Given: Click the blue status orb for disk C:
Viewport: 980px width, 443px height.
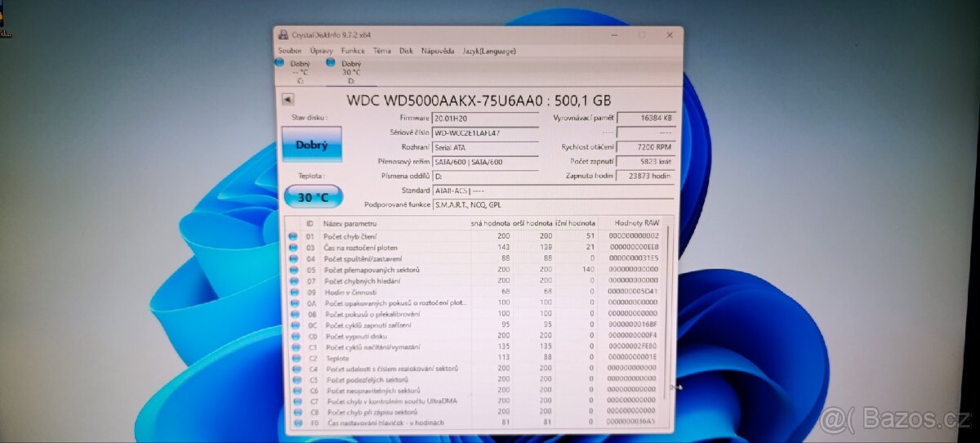Looking at the screenshot, I should (x=279, y=62).
